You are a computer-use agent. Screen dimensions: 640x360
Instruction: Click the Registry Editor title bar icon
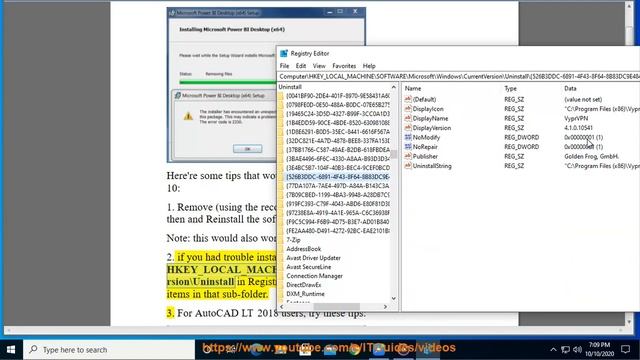point(284,53)
